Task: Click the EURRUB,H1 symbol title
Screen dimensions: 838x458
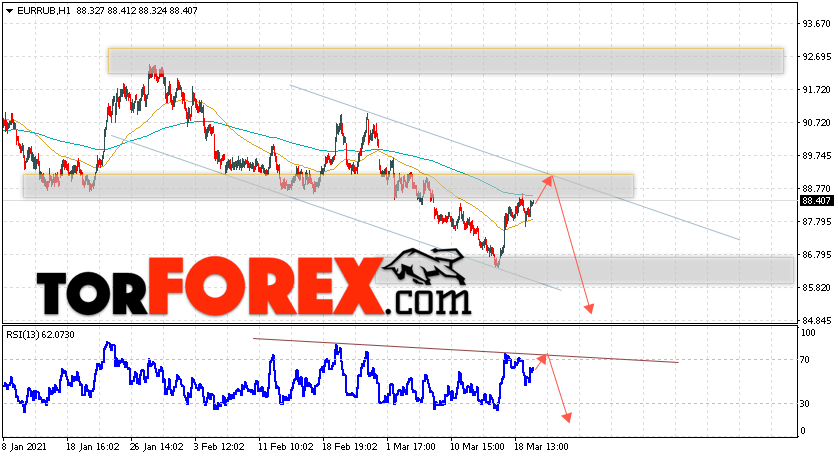Action: click(x=43, y=11)
